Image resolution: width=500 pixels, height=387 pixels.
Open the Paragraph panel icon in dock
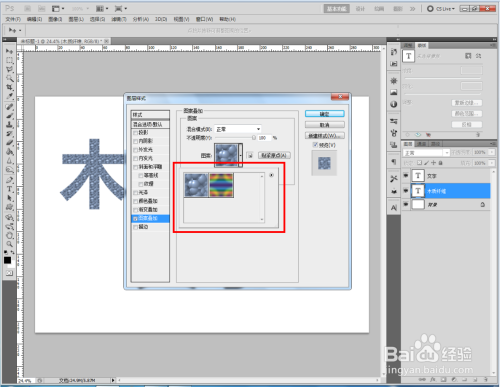[x=394, y=162]
